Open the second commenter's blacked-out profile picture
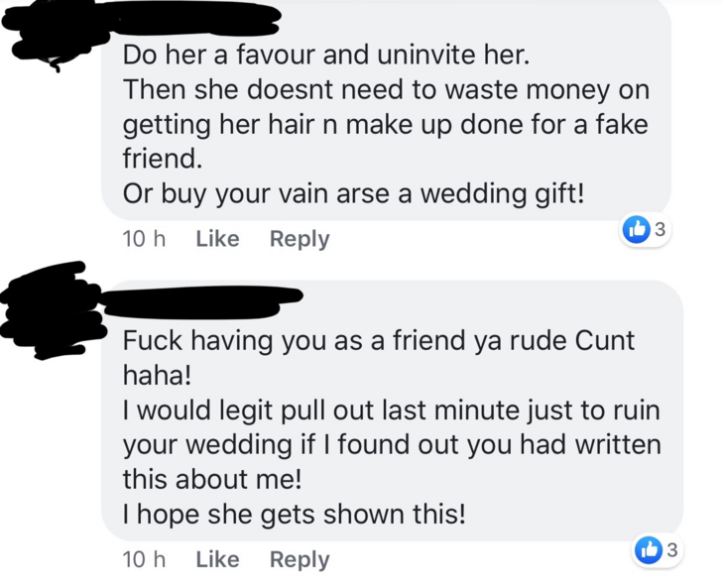722x588 pixels. (x=51, y=310)
